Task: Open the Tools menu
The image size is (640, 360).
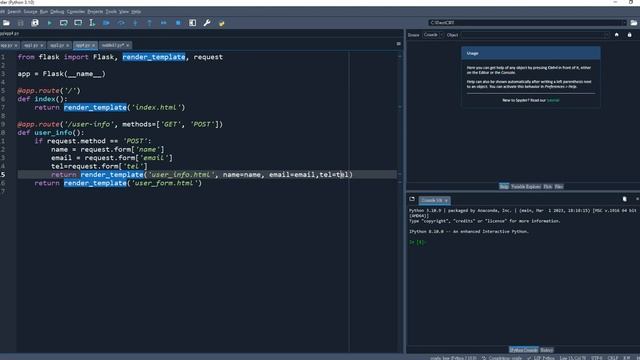Action: (111, 12)
